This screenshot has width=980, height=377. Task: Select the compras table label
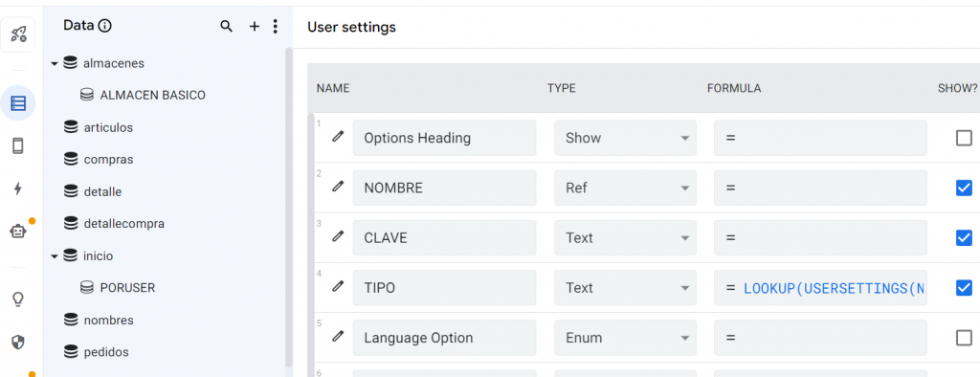108,160
